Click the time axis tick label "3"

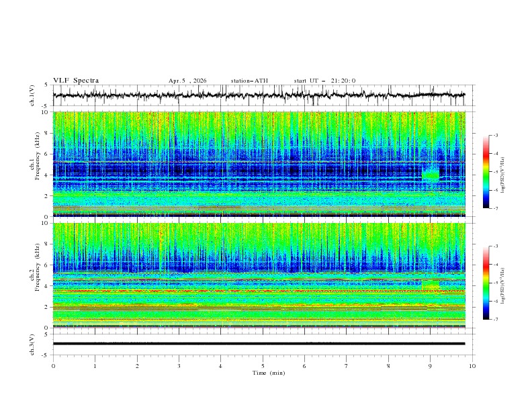179,366
